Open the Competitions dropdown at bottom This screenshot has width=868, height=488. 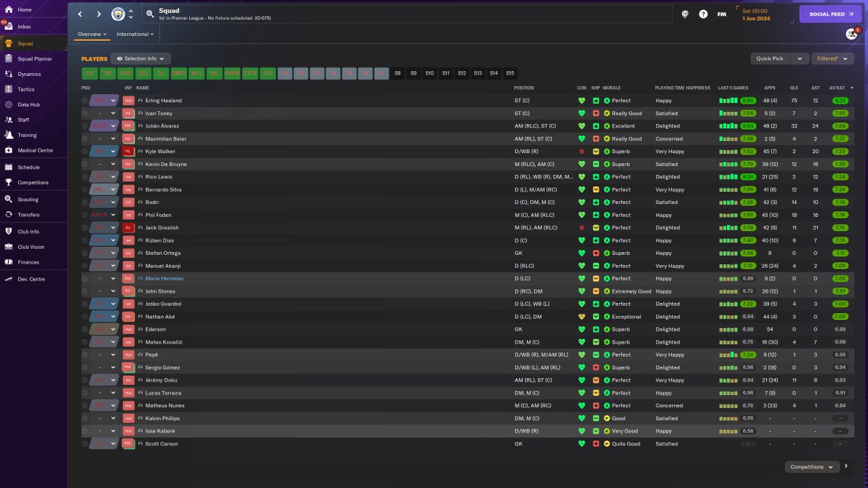pyautogui.click(x=811, y=467)
